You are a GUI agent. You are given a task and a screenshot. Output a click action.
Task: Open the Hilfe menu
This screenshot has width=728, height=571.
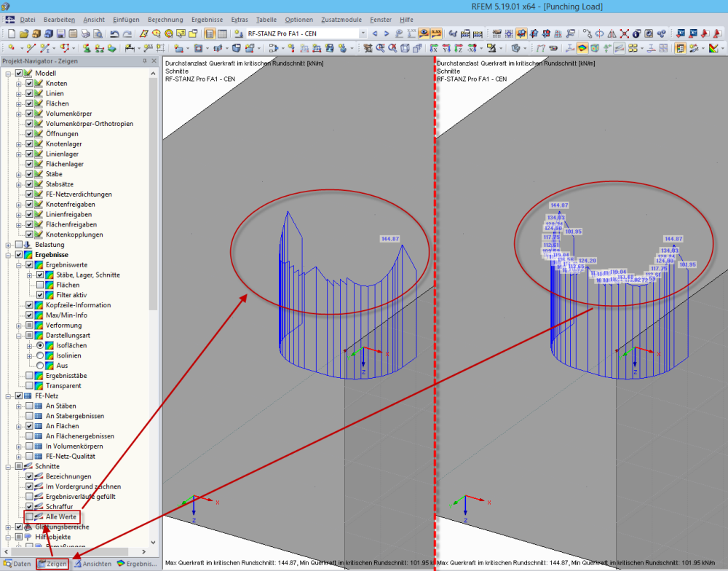(406, 20)
